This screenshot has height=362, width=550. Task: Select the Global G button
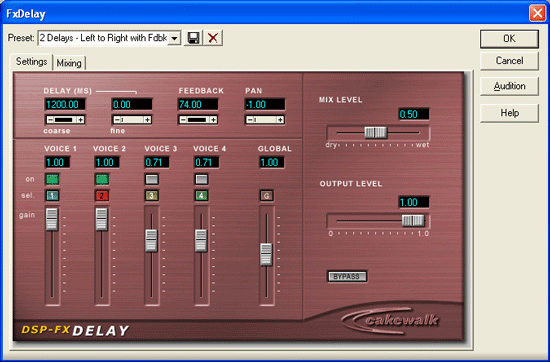(267, 196)
